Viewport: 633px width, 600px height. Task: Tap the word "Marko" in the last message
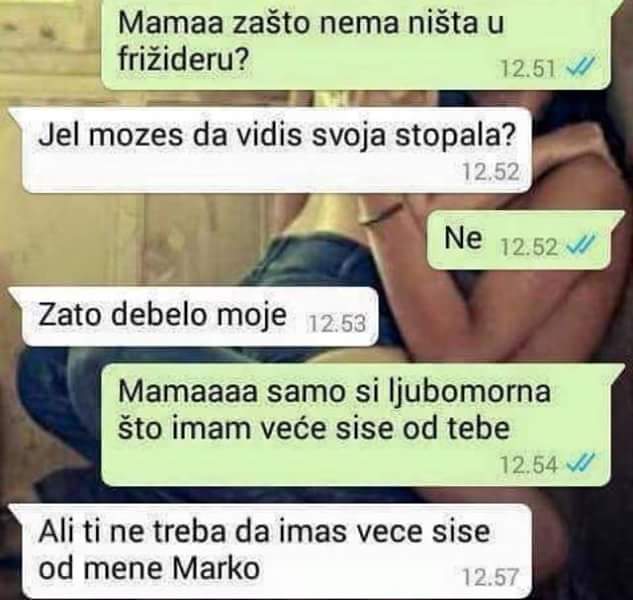[216, 569]
